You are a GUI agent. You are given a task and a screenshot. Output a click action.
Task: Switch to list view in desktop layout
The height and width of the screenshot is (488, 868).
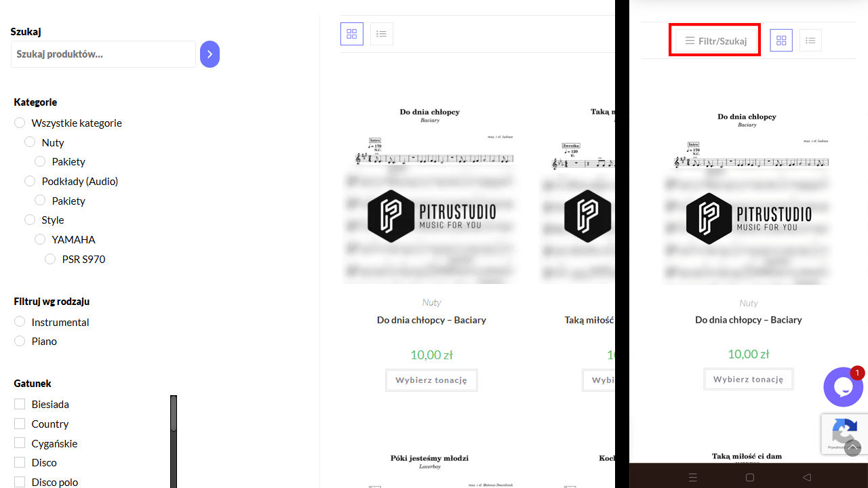[382, 34]
